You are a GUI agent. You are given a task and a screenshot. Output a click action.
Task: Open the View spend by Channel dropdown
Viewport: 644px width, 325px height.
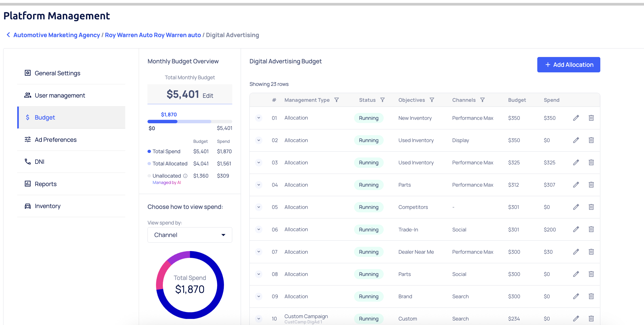point(190,235)
